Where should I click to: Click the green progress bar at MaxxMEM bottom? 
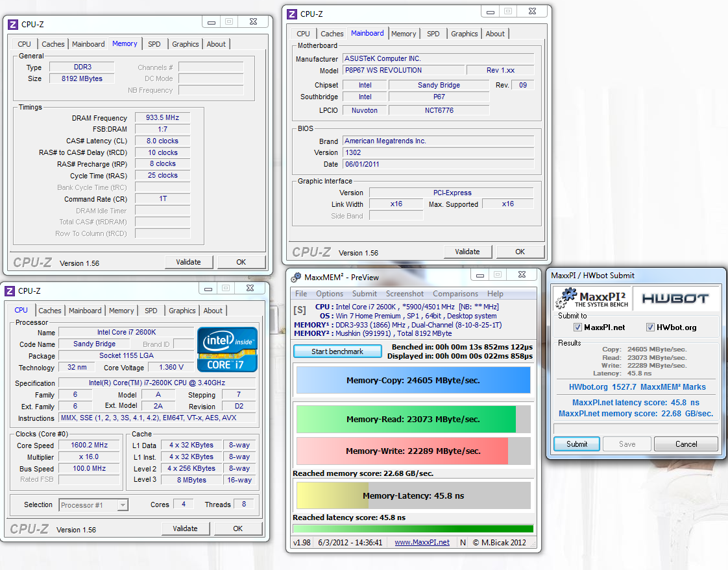click(x=413, y=528)
